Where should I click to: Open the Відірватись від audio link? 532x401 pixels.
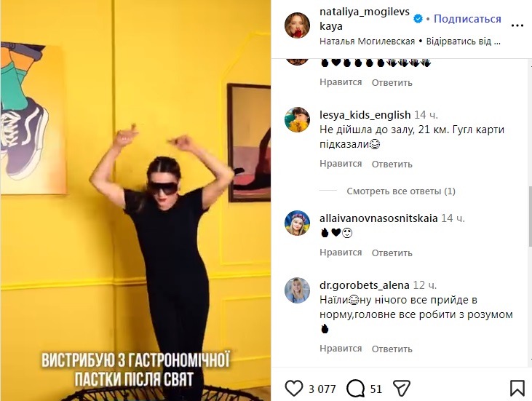pos(463,41)
